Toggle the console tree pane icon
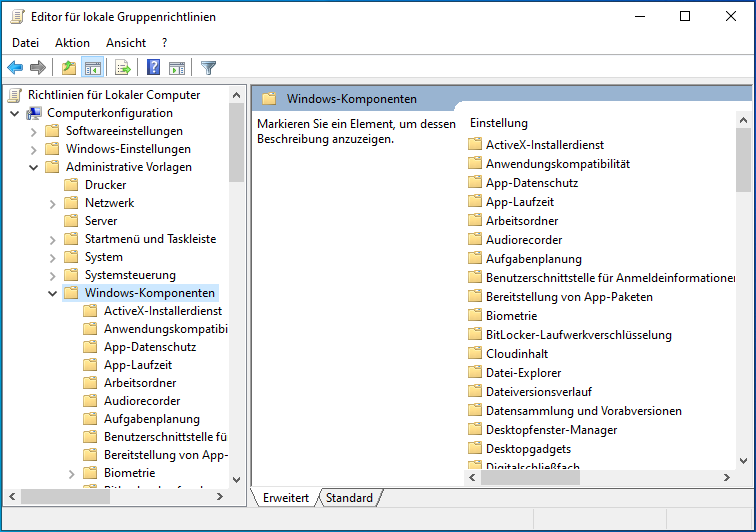Screen dimensions: 756x532 coord(92,68)
